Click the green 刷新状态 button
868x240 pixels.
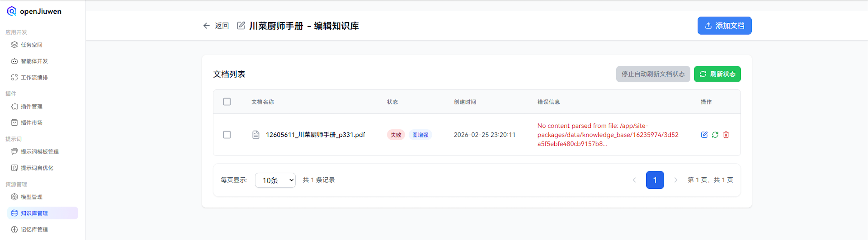pyautogui.click(x=717, y=74)
